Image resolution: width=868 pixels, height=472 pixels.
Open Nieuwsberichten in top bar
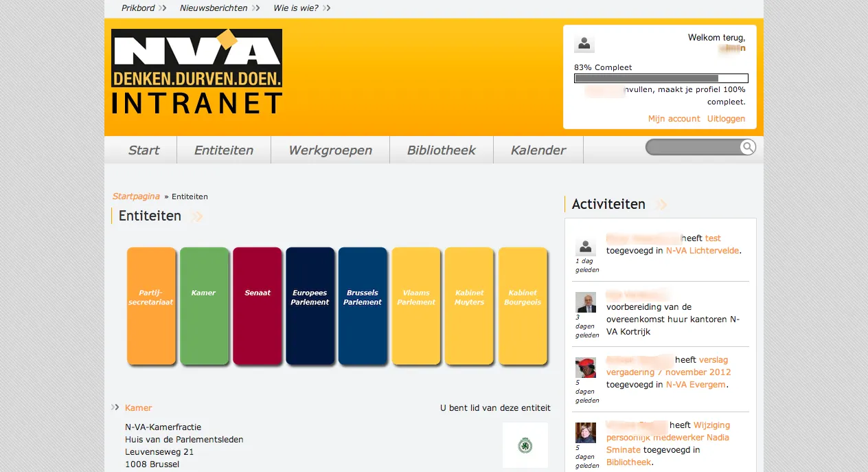214,8
